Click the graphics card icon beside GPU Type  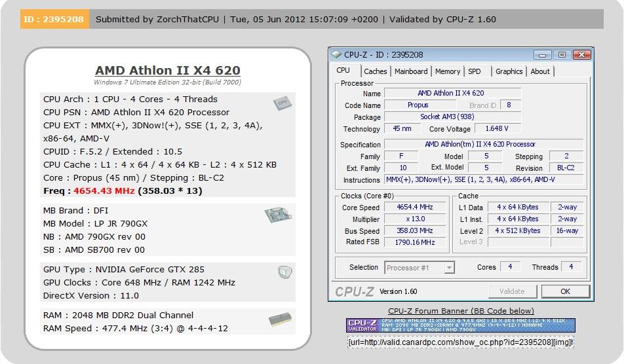[x=285, y=272]
